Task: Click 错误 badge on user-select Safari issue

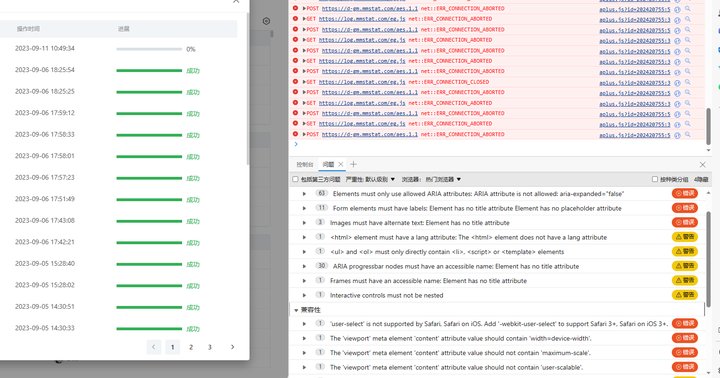Action: 685,323
